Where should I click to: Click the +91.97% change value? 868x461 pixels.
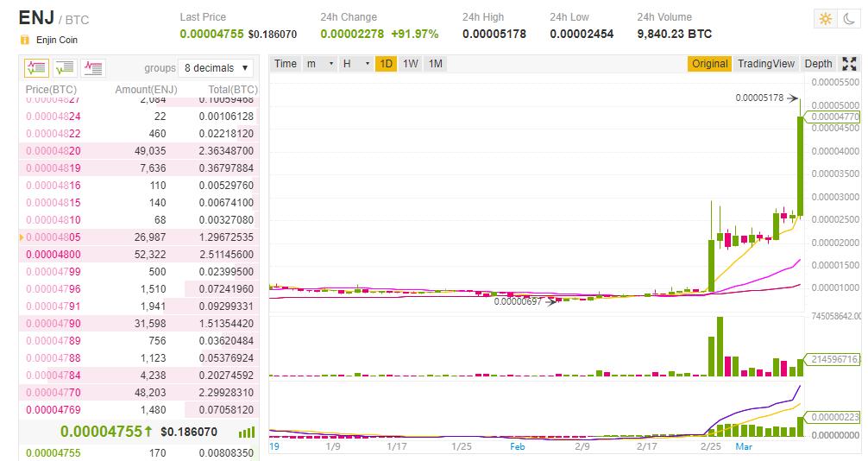(415, 34)
